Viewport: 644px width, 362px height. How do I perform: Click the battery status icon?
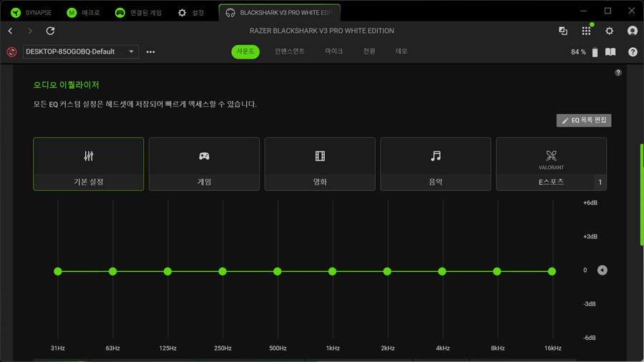[595, 52]
